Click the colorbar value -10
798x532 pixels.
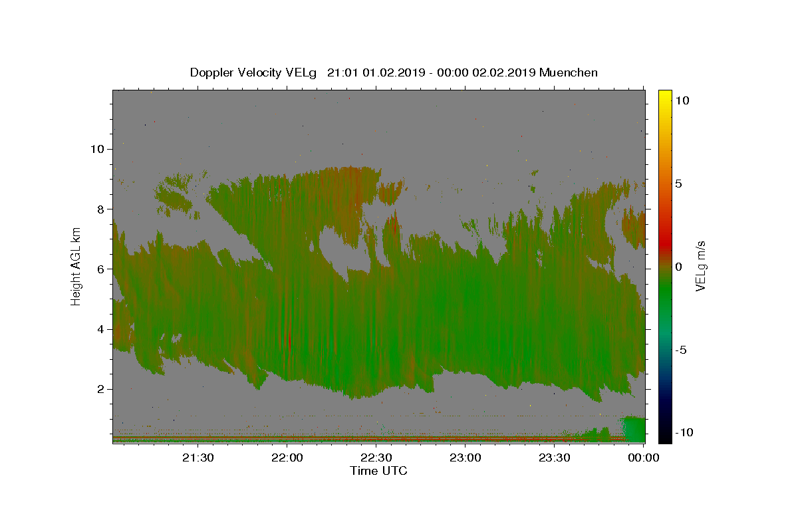[685, 433]
